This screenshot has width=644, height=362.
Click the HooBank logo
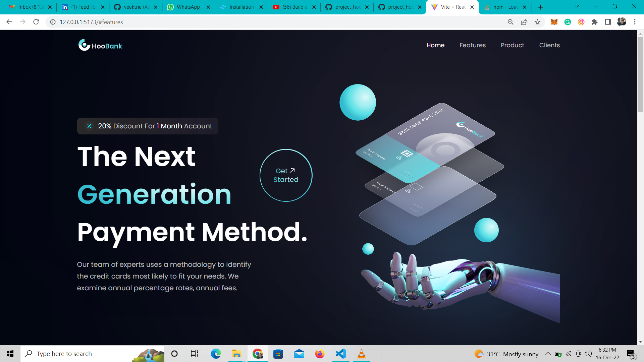click(x=100, y=45)
